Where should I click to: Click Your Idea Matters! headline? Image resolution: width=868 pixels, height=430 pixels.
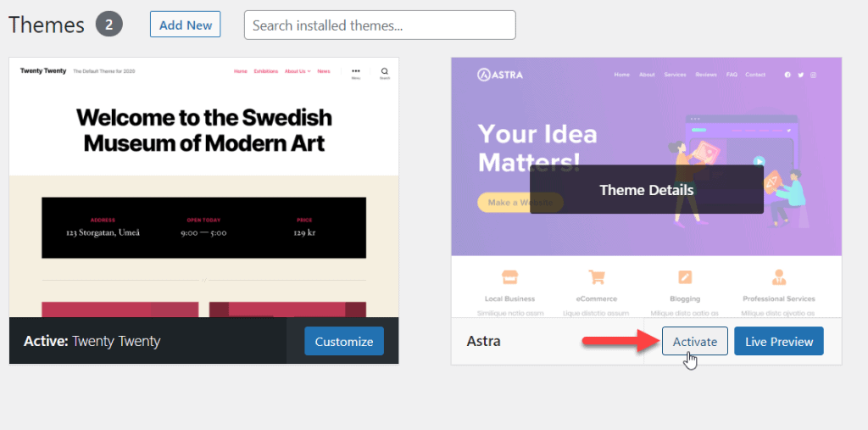(537, 148)
